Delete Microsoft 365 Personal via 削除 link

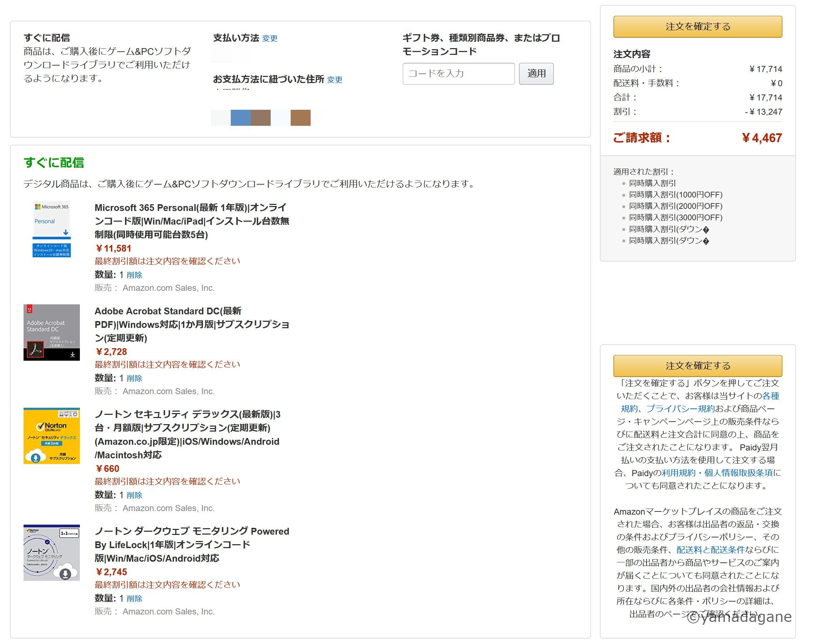click(x=134, y=275)
